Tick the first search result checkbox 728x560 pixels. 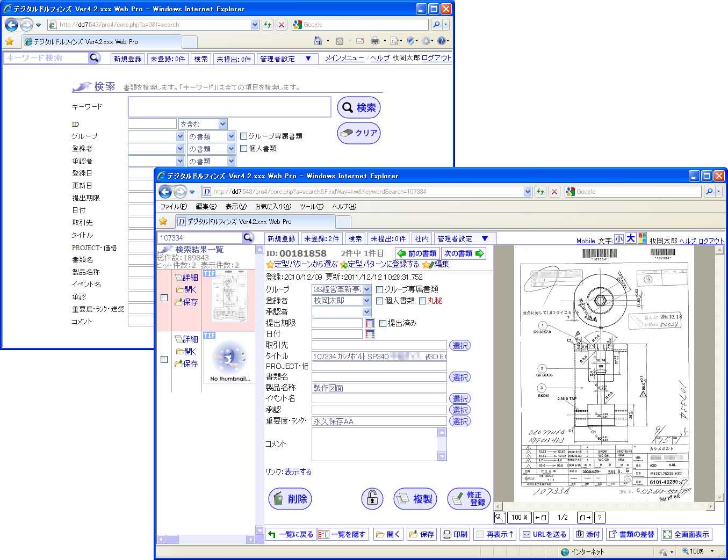pyautogui.click(x=164, y=298)
